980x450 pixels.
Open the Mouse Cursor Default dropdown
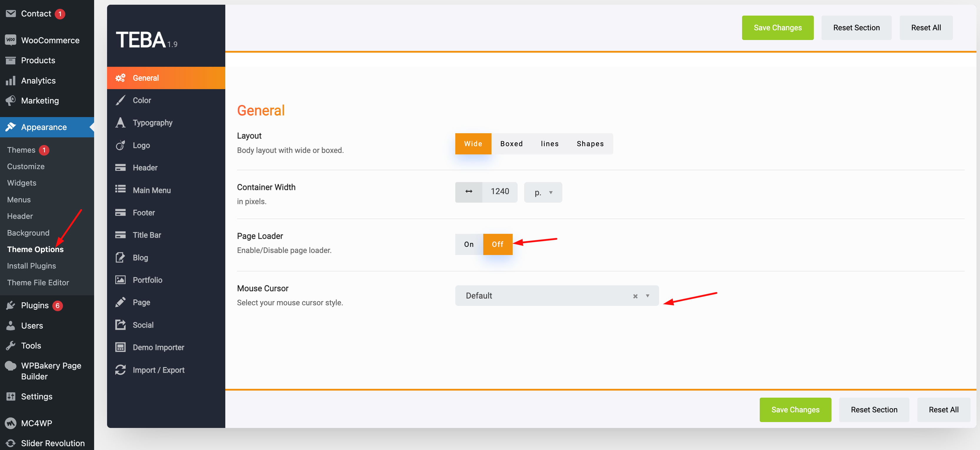tap(556, 296)
